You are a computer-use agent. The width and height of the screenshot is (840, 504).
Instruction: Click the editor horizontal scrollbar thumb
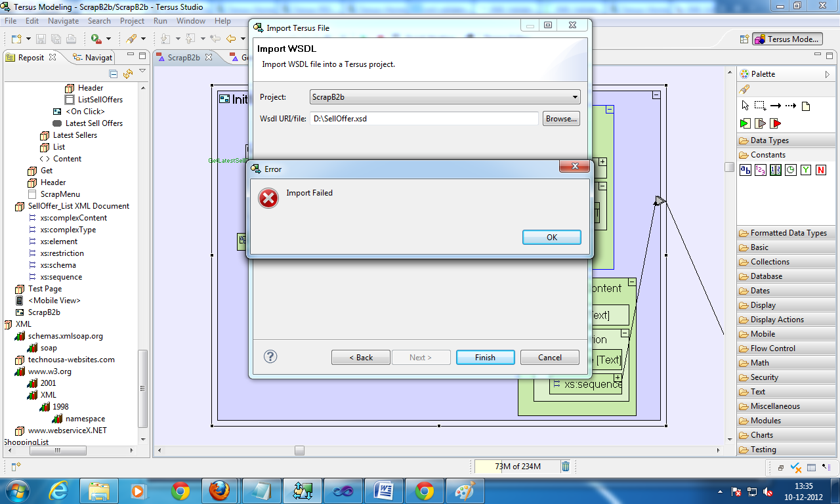tap(299, 450)
